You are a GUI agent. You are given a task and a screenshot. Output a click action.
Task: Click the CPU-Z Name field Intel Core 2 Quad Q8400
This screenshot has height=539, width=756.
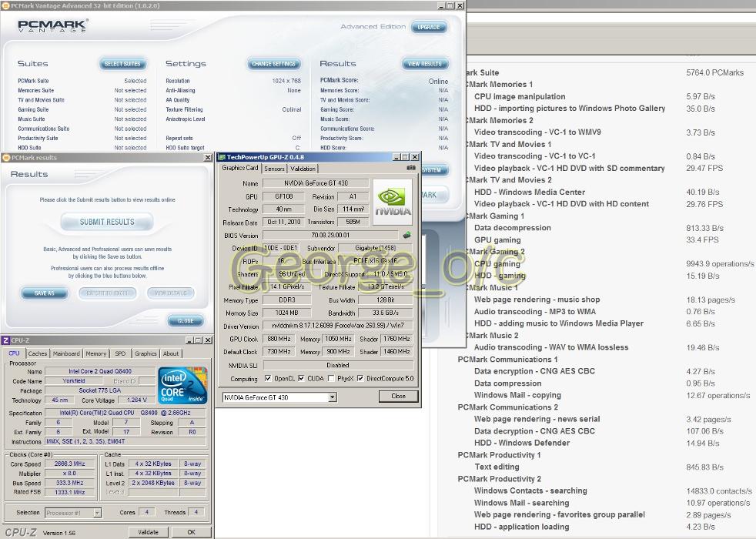coord(100,371)
